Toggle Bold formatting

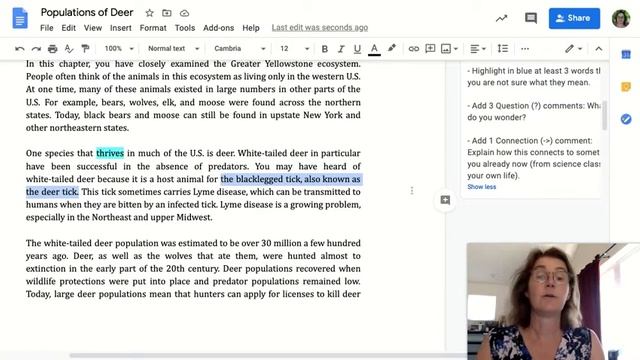pos(324,49)
